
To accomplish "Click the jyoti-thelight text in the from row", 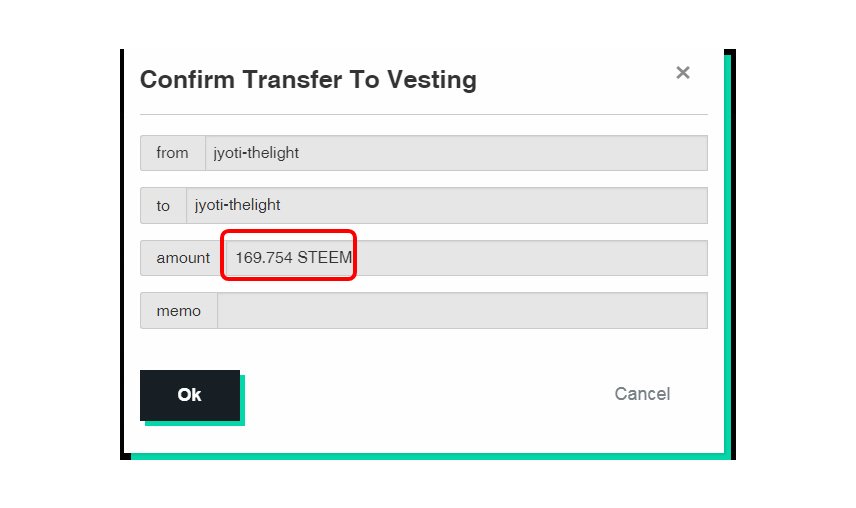I will [x=256, y=153].
